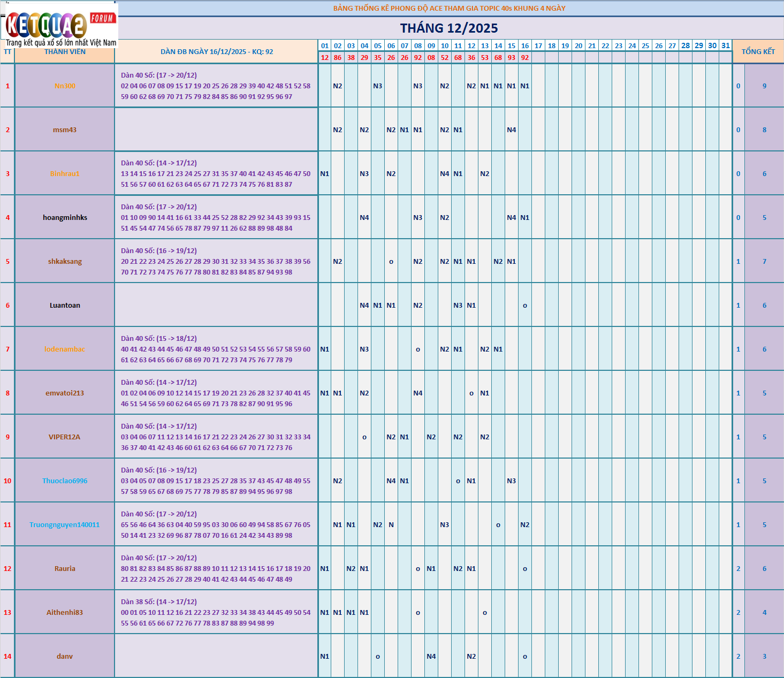Select Binhrau1's 40-number list cell
The height and width of the screenshot is (678, 784).
click(216, 174)
